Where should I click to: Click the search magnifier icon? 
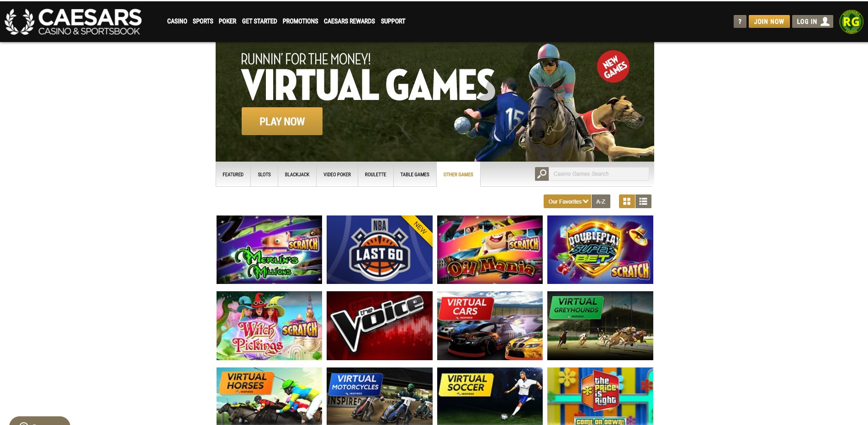pos(541,174)
